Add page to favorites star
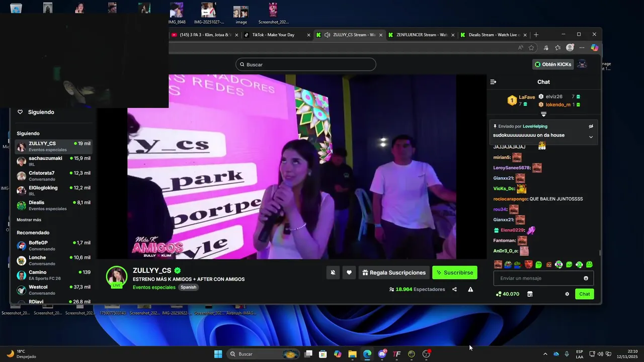The height and width of the screenshot is (362, 644). [531, 48]
